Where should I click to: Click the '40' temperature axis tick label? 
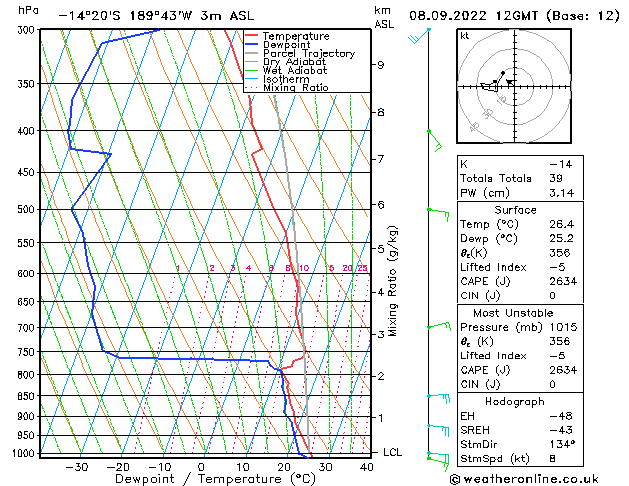pyautogui.click(x=367, y=467)
